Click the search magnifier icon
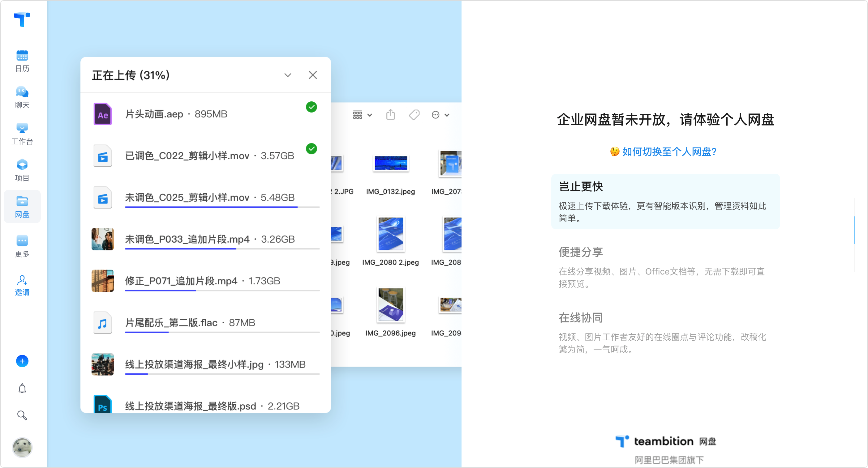 [22, 415]
